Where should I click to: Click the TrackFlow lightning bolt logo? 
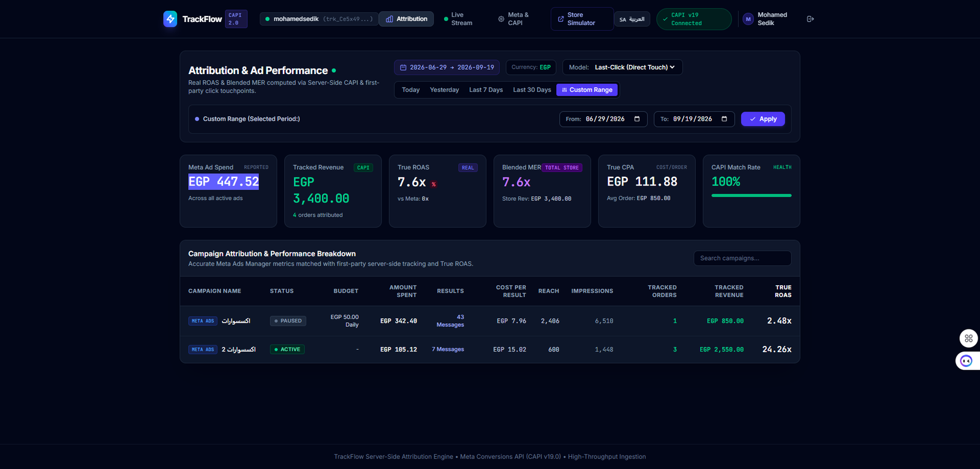170,19
